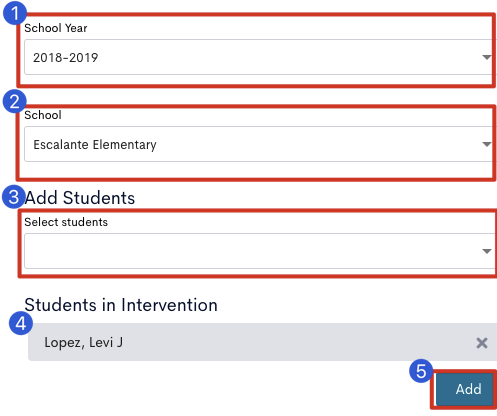
Task: Click the Lopez, Levi J student row
Action: [x=262, y=342]
